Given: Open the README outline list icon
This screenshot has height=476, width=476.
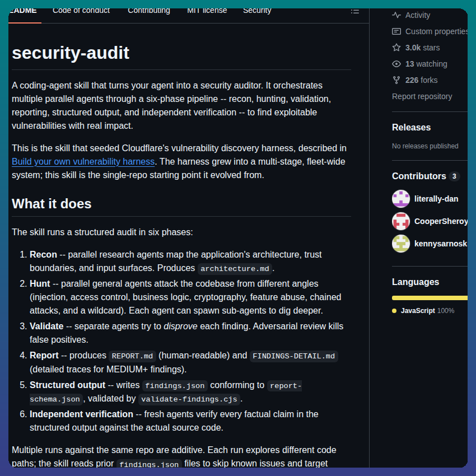Looking at the screenshot, I should coord(355,11).
